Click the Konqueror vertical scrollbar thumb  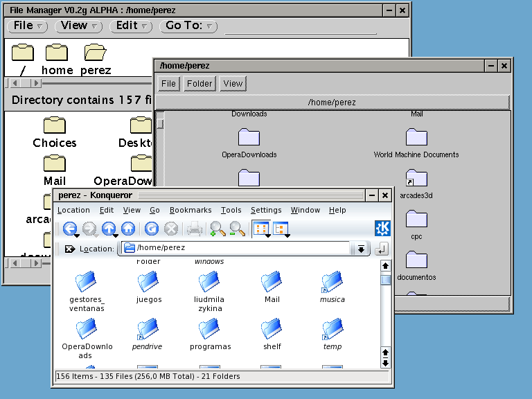click(x=385, y=281)
